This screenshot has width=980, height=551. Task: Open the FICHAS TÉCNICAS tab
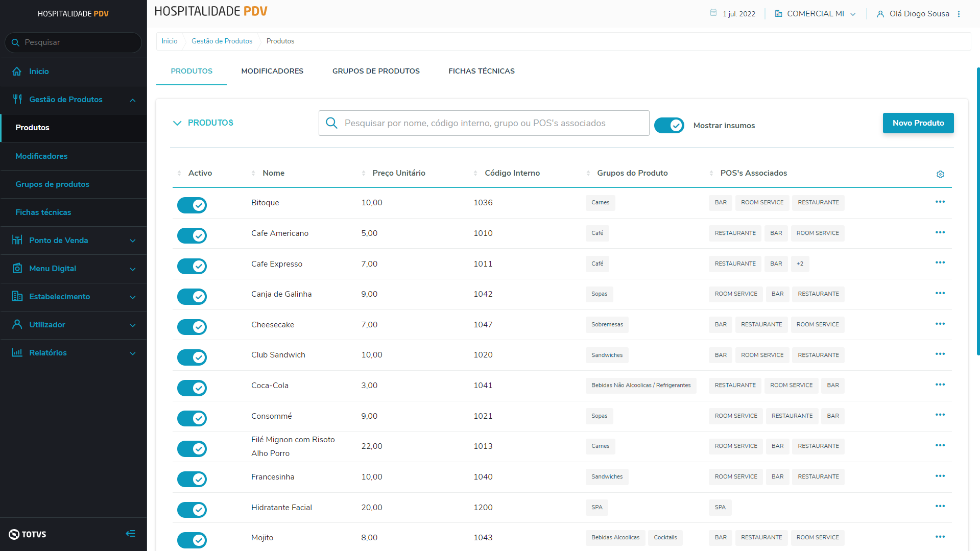(x=481, y=71)
